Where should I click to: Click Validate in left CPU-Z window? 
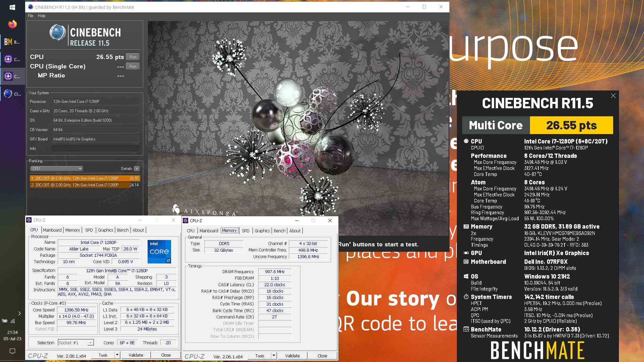pyautogui.click(x=136, y=355)
